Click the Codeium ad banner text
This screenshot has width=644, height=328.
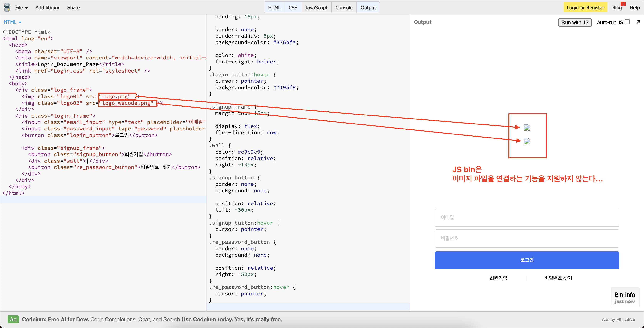pyautogui.click(x=152, y=320)
